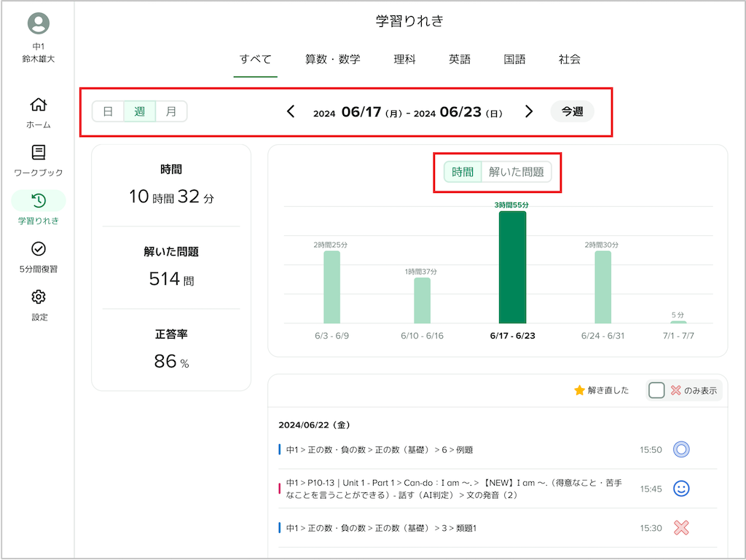
Task: Switch to the 社会 tab
Action: 570,60
